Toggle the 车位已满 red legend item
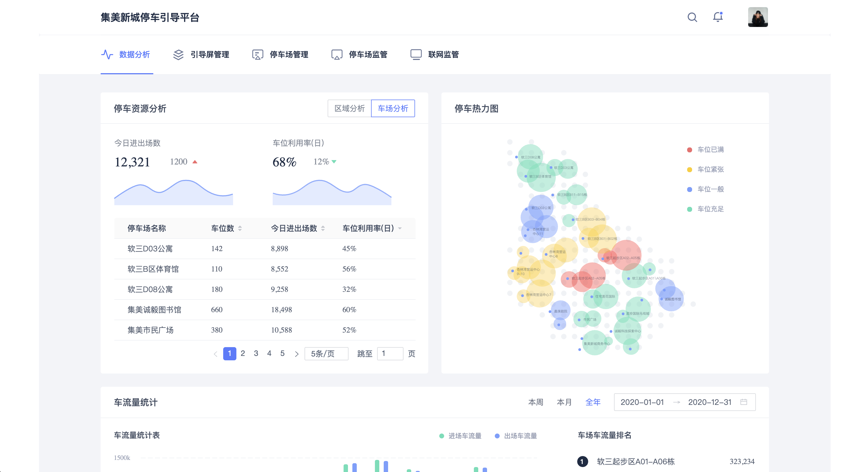 tap(706, 149)
